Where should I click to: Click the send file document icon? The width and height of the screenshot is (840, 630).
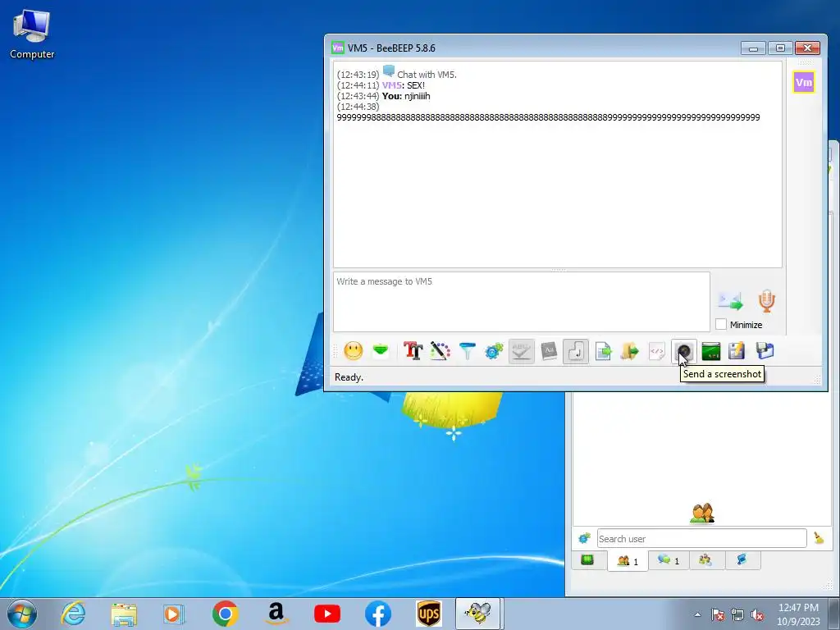coord(603,351)
